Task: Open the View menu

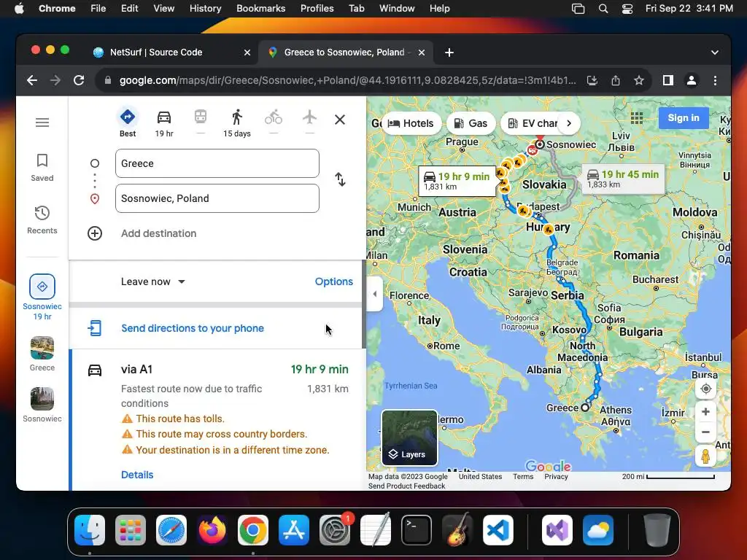Action: [163, 9]
